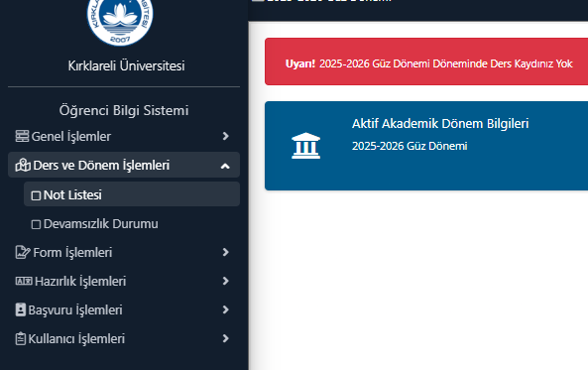Expand Genel İşlemler with its chevron

(x=225, y=136)
